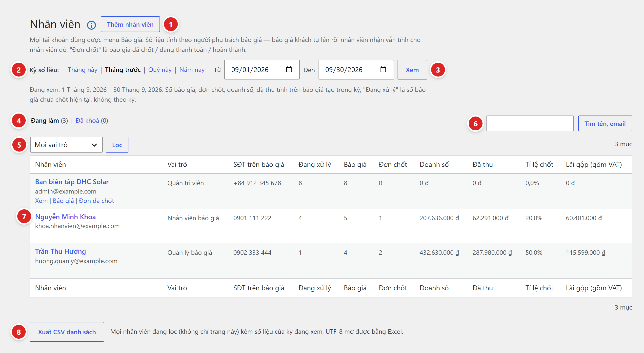The height and width of the screenshot is (353, 644).
Task: Open the Đã khoá (0) tab
Action: pyautogui.click(x=92, y=121)
